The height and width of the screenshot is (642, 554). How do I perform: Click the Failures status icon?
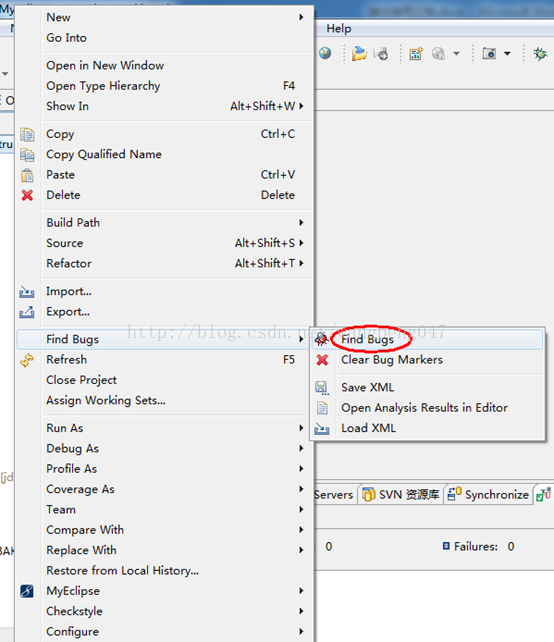tap(446, 546)
